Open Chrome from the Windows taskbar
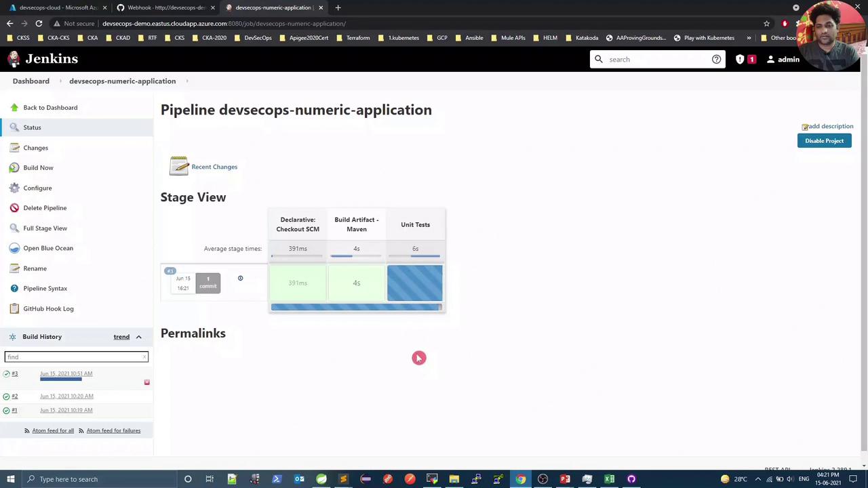 [x=520, y=479]
